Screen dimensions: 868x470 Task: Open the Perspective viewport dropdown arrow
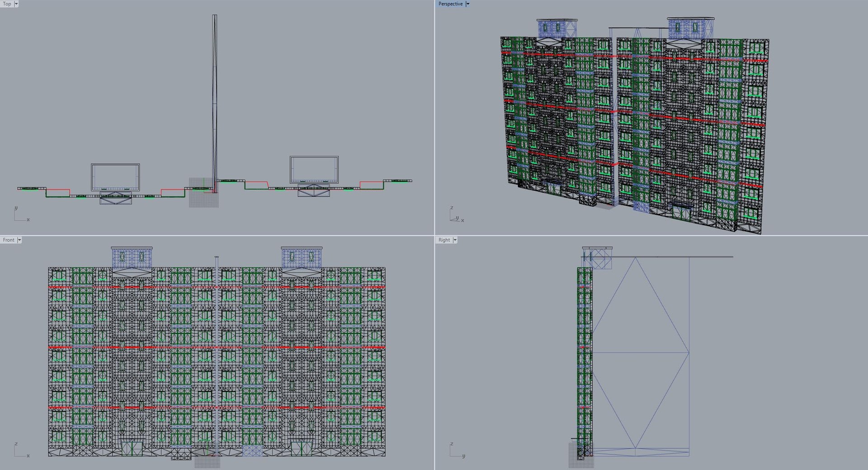click(x=467, y=4)
